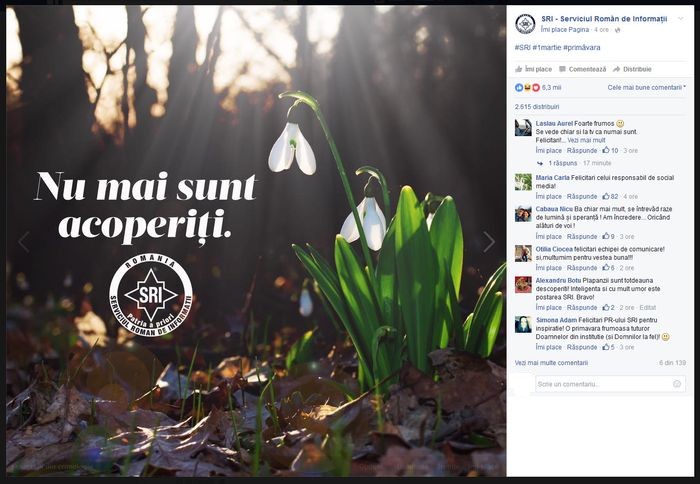Click Răspunde on Simona Adam's comment

click(x=582, y=347)
